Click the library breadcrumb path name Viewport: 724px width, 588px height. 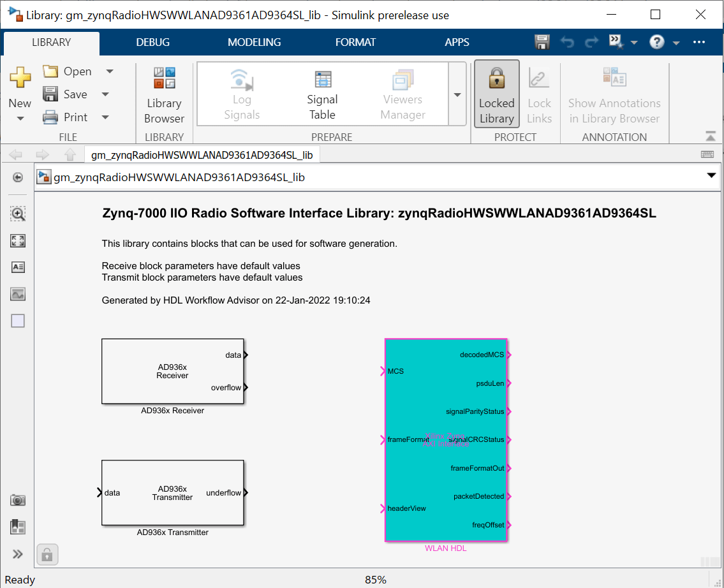coord(179,177)
